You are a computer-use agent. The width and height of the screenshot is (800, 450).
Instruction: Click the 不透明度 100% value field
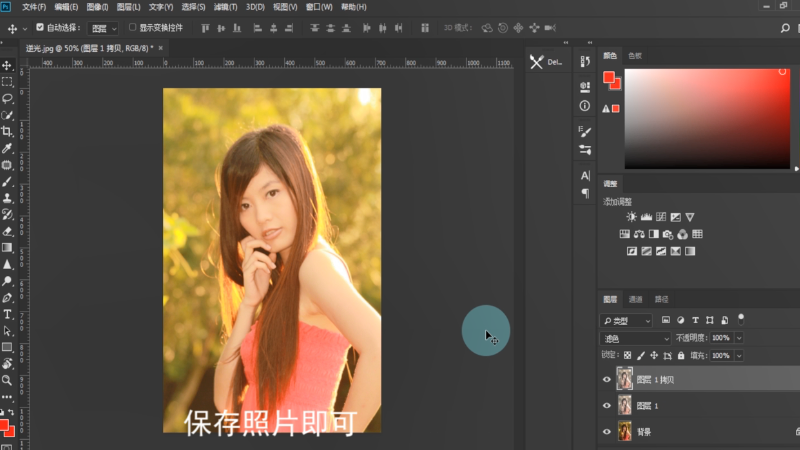click(721, 338)
